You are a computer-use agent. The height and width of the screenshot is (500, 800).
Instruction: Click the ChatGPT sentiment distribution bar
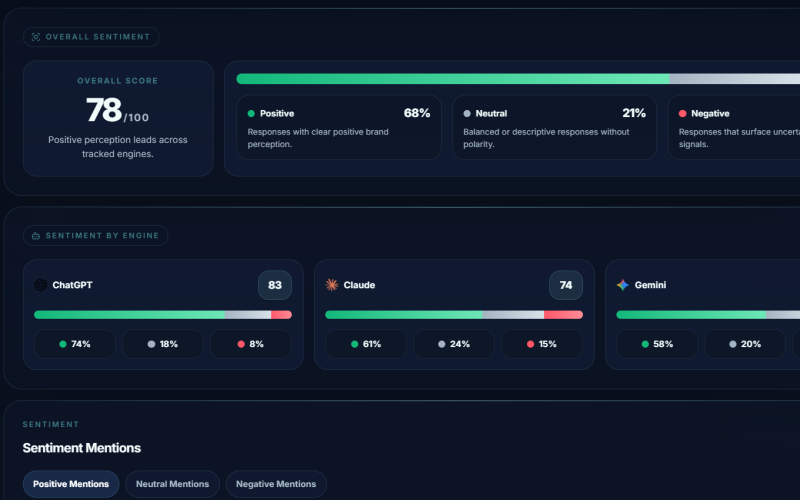click(163, 315)
